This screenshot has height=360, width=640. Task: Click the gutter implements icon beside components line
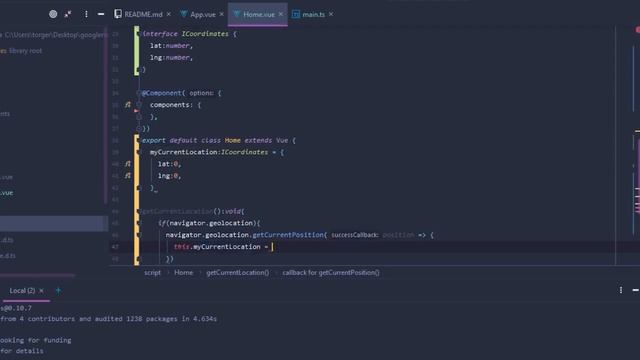click(x=128, y=105)
